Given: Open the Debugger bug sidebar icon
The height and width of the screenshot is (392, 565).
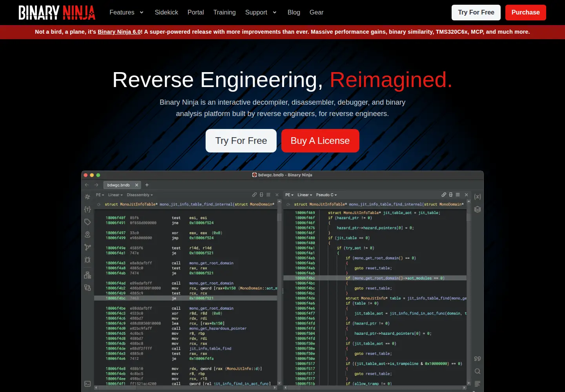Looking at the screenshot, I should (x=87, y=260).
